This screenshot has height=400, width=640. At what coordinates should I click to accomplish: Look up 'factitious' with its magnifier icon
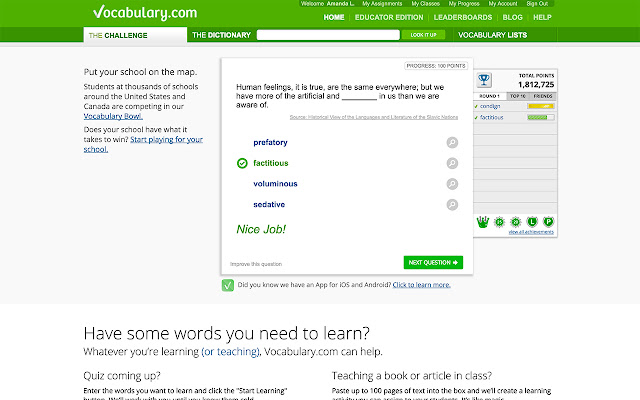452,163
